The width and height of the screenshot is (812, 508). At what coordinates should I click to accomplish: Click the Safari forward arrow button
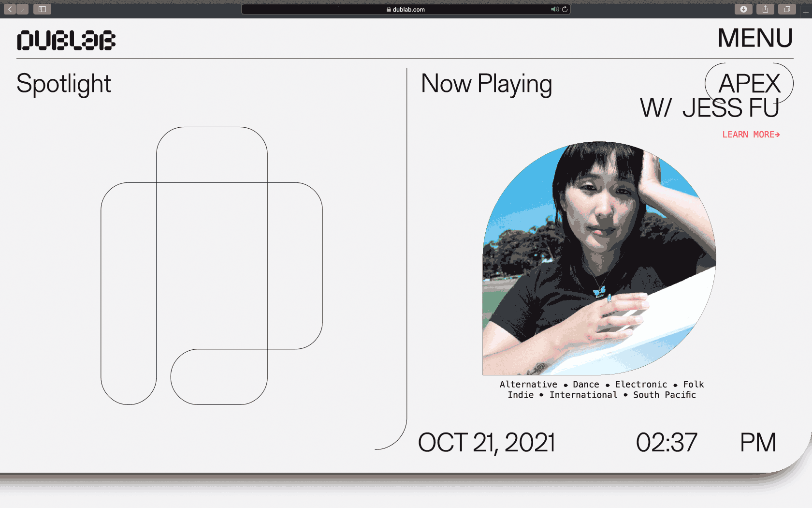click(22, 9)
